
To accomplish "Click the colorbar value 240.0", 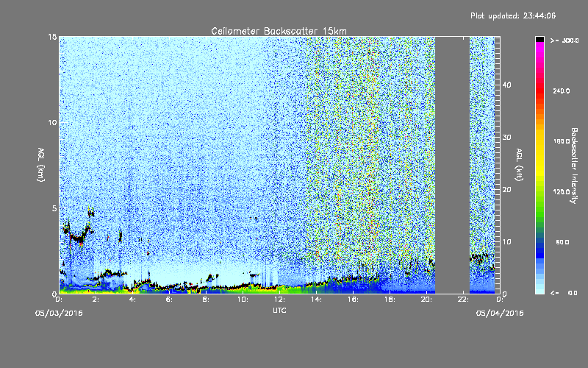I will (x=562, y=91).
